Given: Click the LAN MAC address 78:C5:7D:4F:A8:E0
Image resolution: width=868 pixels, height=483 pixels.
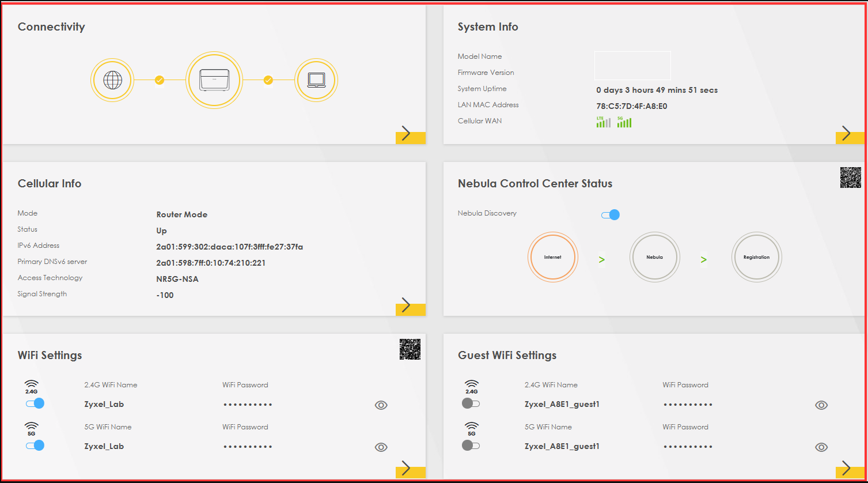Looking at the screenshot, I should (632, 106).
